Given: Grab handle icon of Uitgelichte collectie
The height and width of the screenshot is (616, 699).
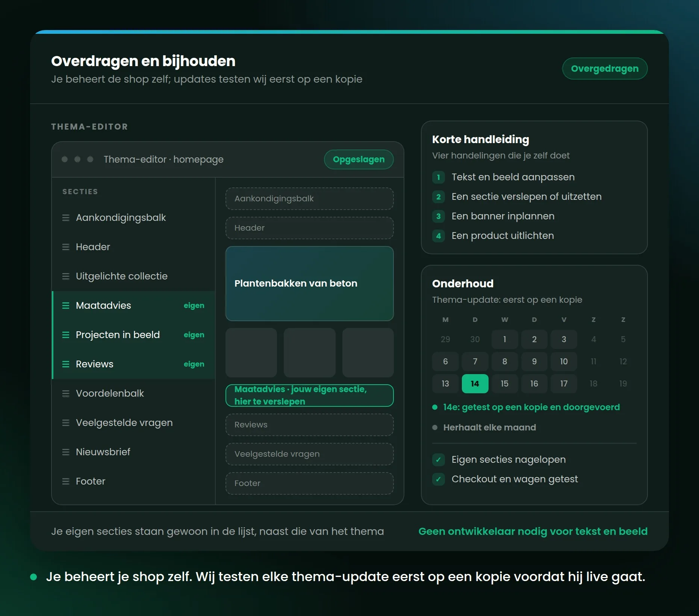Looking at the screenshot, I should click(66, 276).
